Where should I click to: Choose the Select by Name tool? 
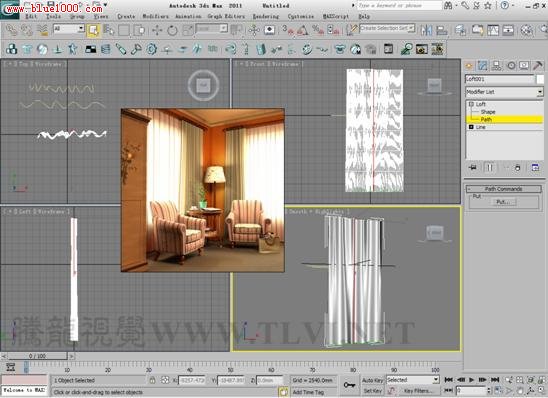coord(109,30)
